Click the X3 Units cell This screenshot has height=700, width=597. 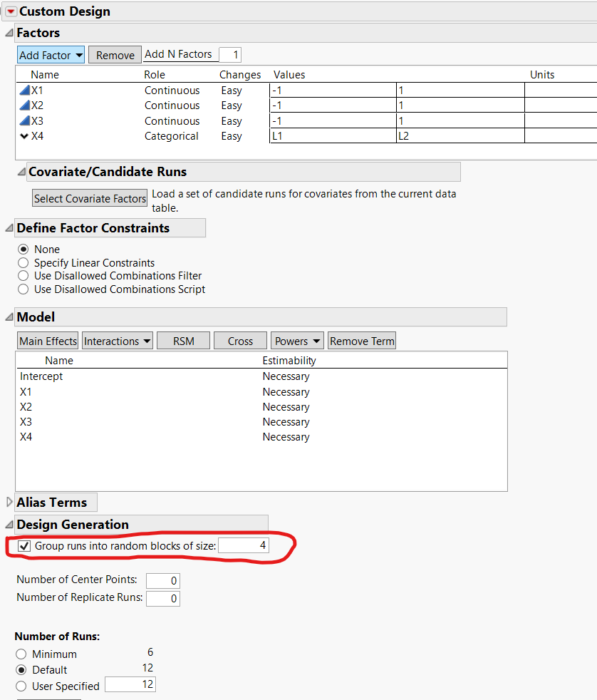pos(561,121)
